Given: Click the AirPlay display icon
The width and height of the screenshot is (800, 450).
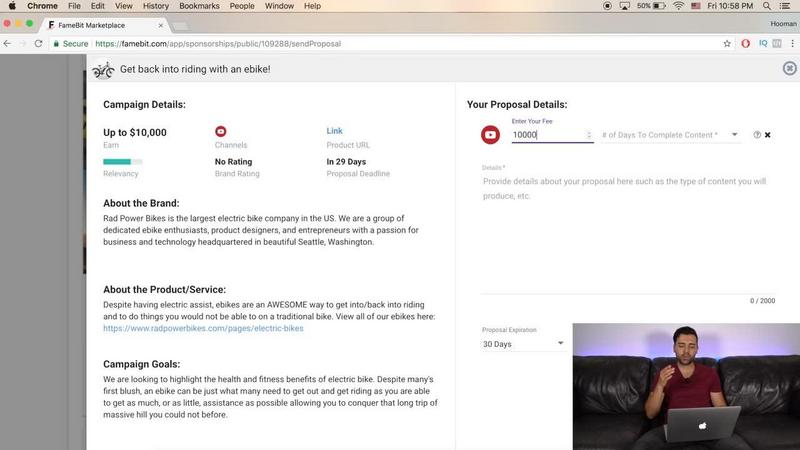Looking at the screenshot, I should tap(624, 6).
